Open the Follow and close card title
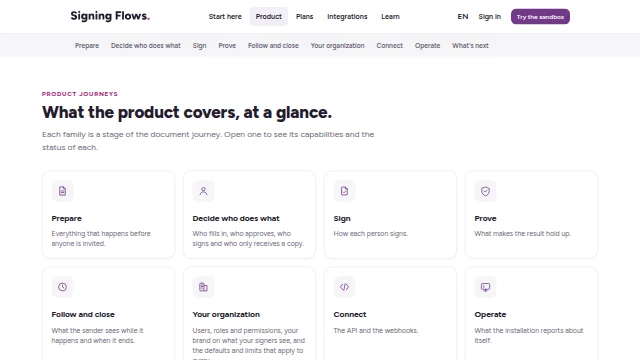This screenshot has width=640, height=360. point(83,315)
